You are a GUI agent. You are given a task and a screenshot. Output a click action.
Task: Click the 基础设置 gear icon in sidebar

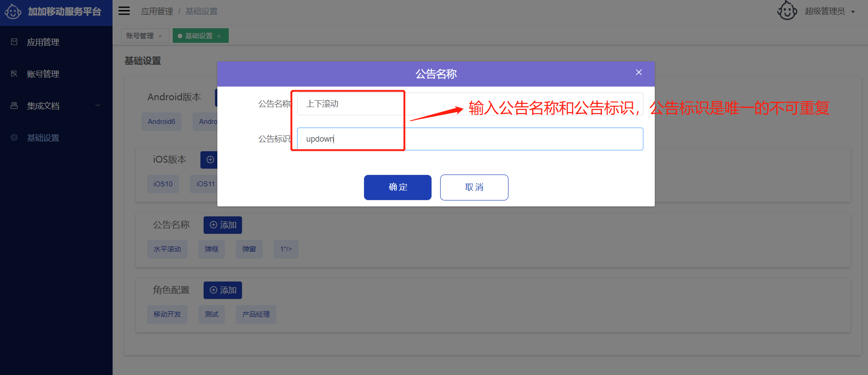click(14, 138)
